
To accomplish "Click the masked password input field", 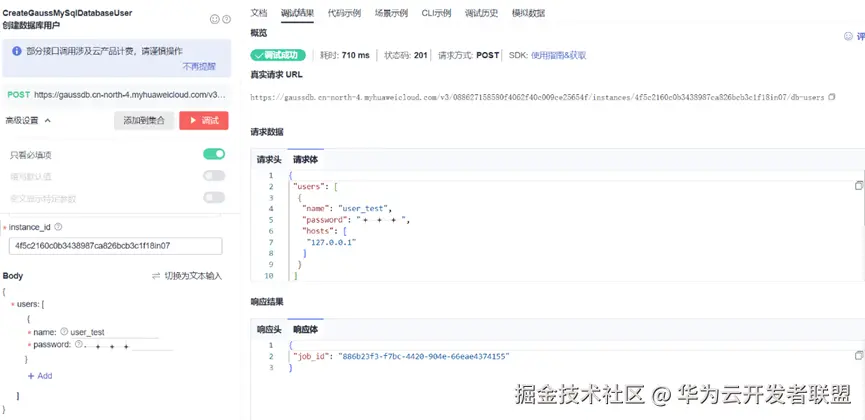I will (129, 345).
